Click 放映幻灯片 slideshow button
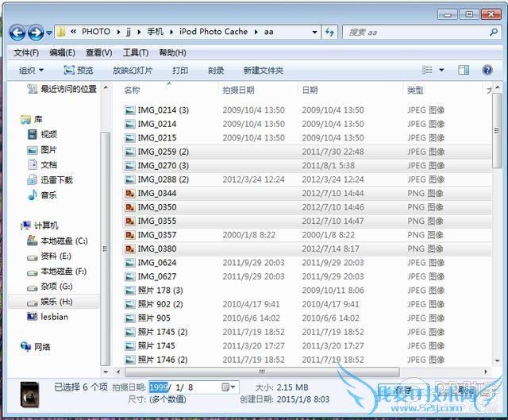508x420 pixels. [x=133, y=70]
